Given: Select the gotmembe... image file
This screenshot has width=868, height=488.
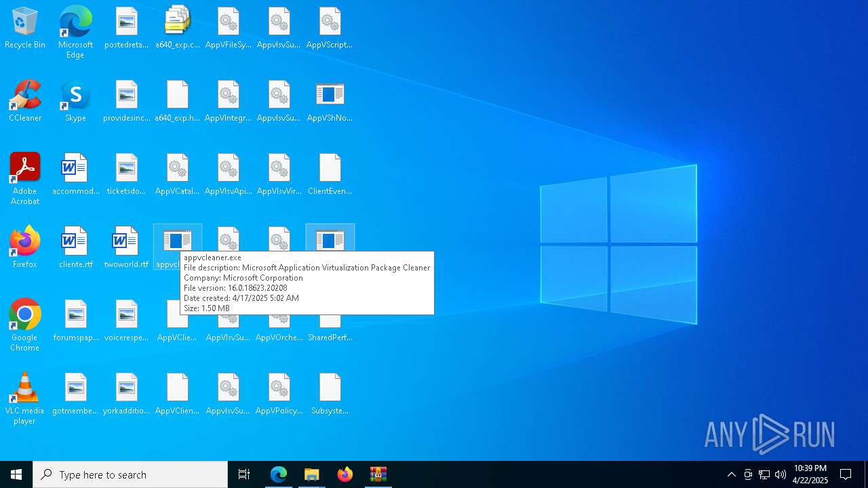Looking at the screenshot, I should [x=75, y=394].
